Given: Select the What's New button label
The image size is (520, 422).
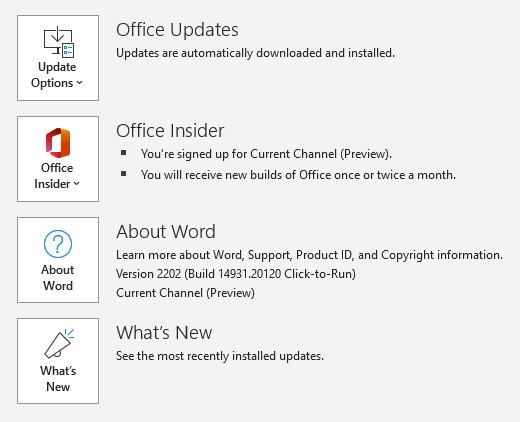Looking at the screenshot, I should point(58,379).
